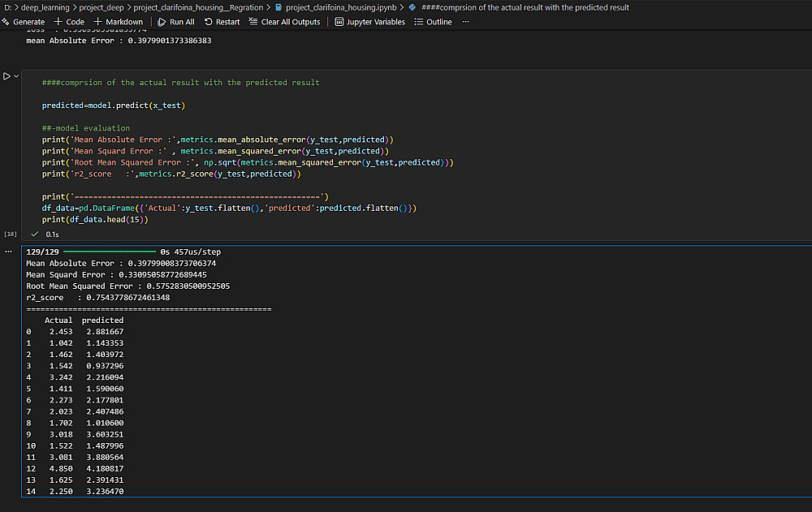The width and height of the screenshot is (812, 512).
Task: Click the Generate sparkle icon
Action: 6,22
